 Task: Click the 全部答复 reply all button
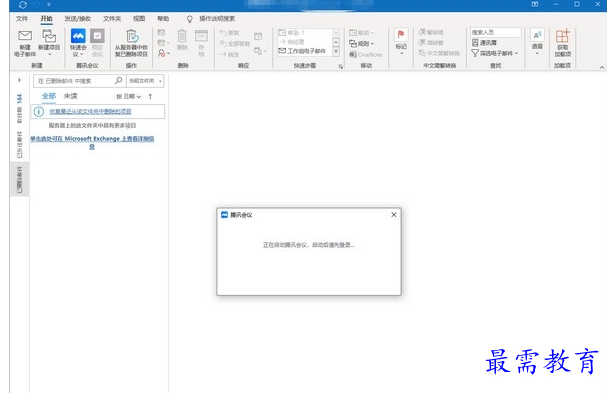click(x=235, y=43)
